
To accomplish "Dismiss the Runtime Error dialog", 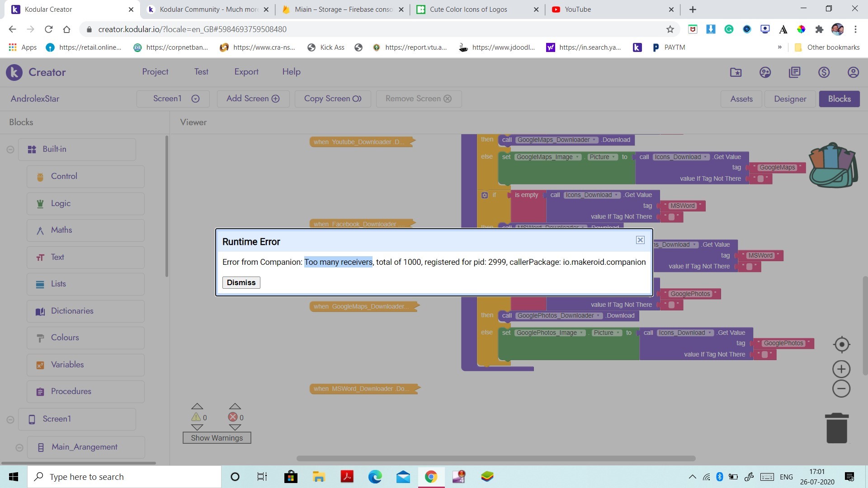I will (x=241, y=282).
